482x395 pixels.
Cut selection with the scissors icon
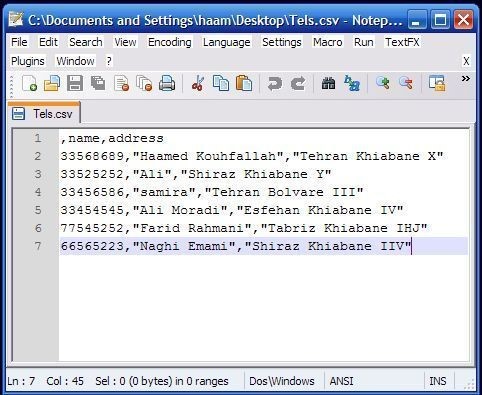[198, 83]
